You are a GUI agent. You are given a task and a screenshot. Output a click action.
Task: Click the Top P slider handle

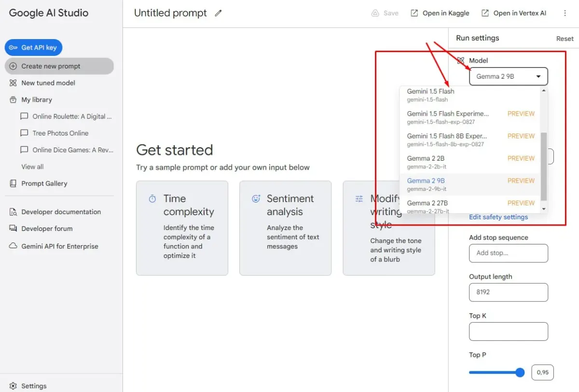[x=520, y=373]
